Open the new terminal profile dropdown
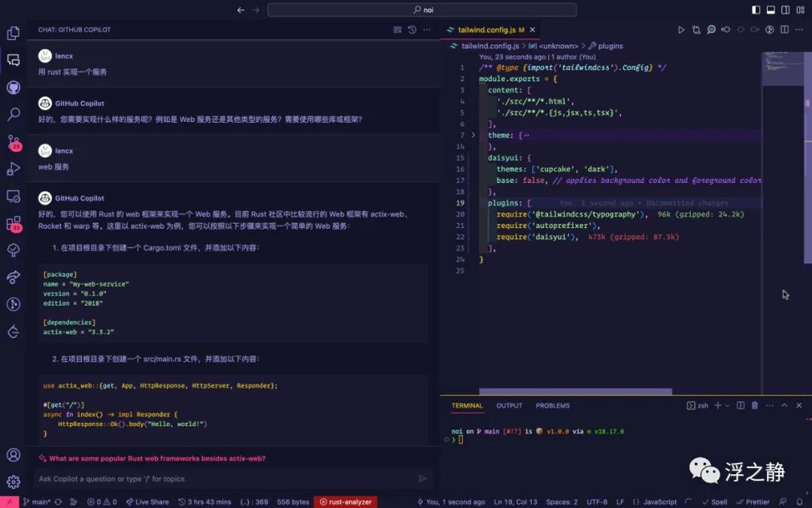 [x=728, y=406]
